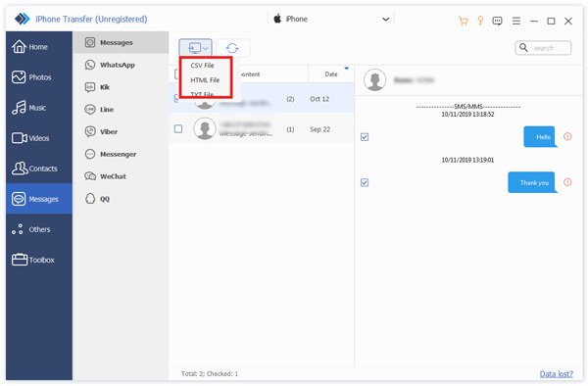
Task: Click the contact avatar in the chat header
Action: click(375, 79)
